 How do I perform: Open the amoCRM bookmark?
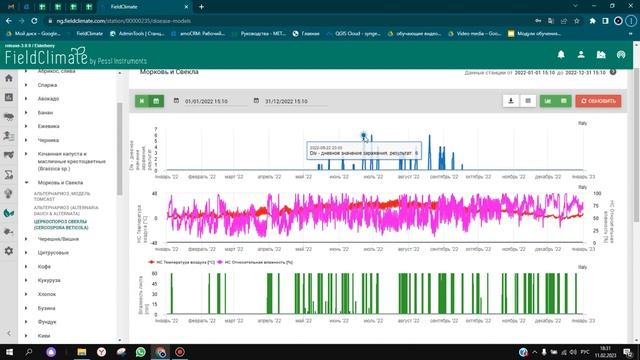(198, 33)
